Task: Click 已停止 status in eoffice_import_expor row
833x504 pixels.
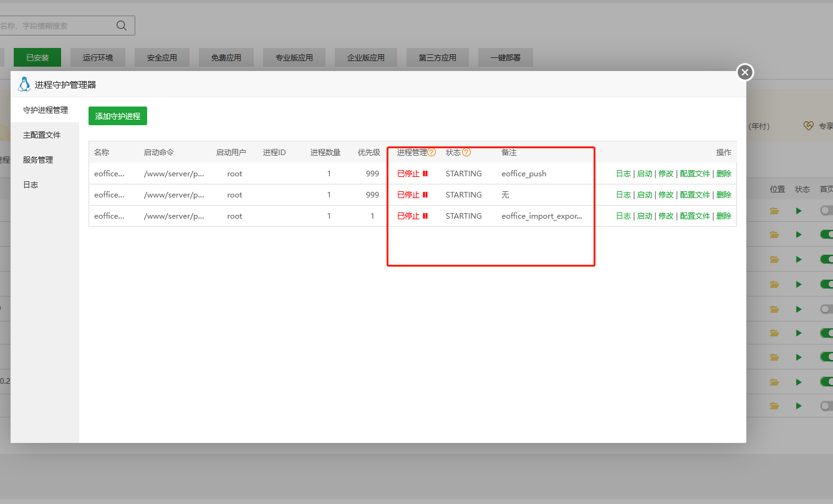Action: coord(408,216)
